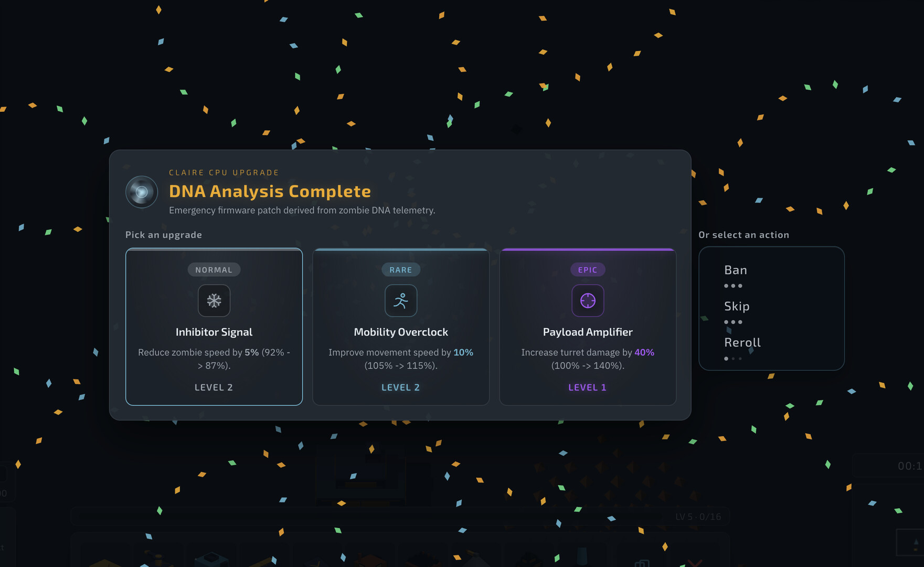Click the EPIC rarity badge
The image size is (924, 567).
[588, 270]
